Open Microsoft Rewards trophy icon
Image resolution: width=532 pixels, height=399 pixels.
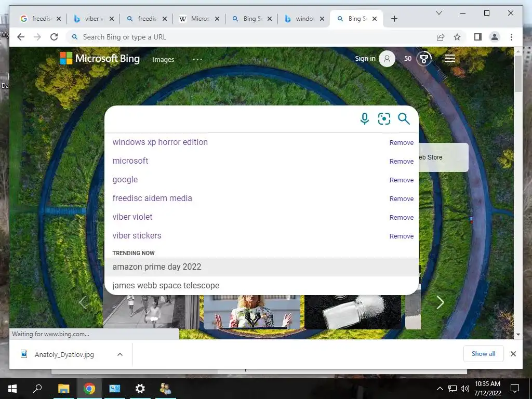(424, 59)
